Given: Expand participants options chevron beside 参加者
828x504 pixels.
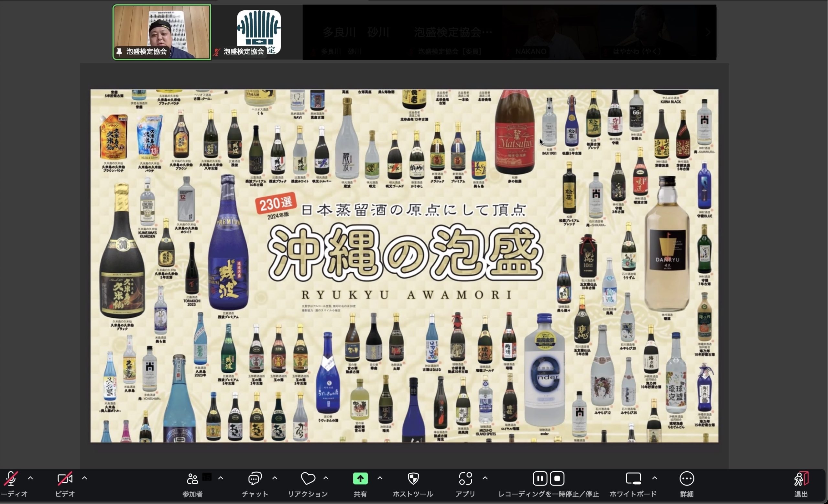Looking at the screenshot, I should (x=221, y=478).
